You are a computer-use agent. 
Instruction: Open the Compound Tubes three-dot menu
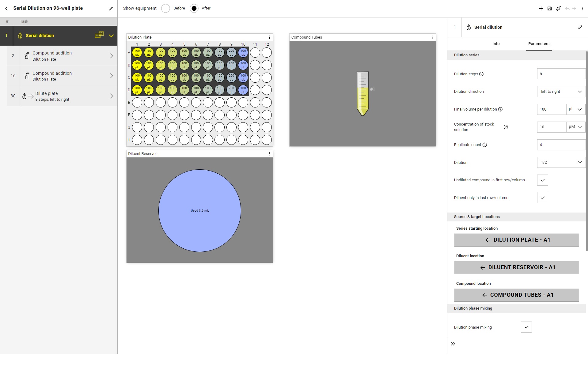tap(433, 37)
